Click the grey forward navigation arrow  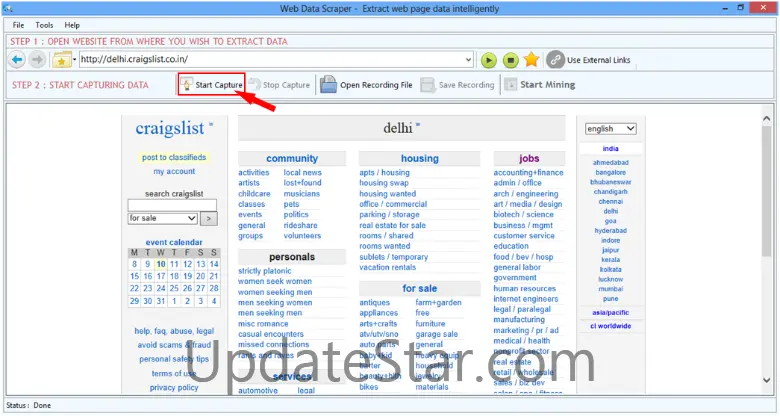[37, 60]
